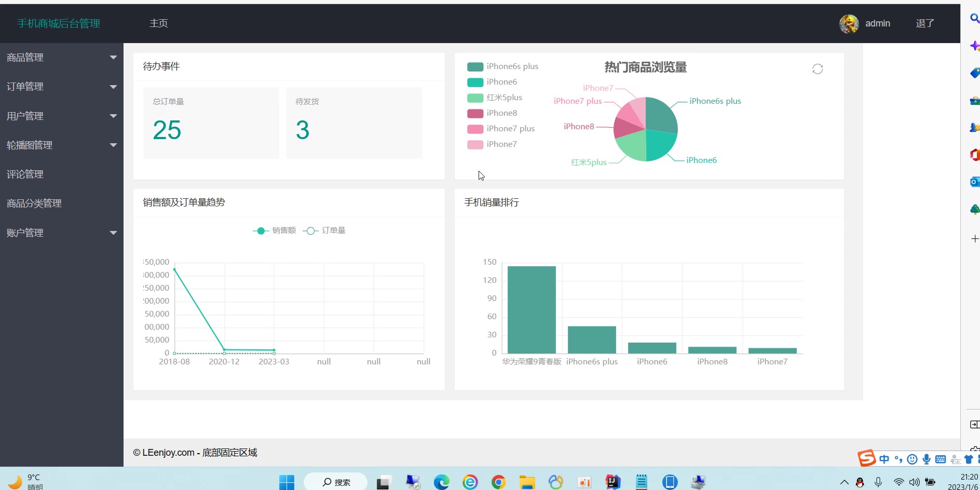980x490 pixels.
Task: Toggle the iPhone7 legend entry
Action: tap(492, 144)
